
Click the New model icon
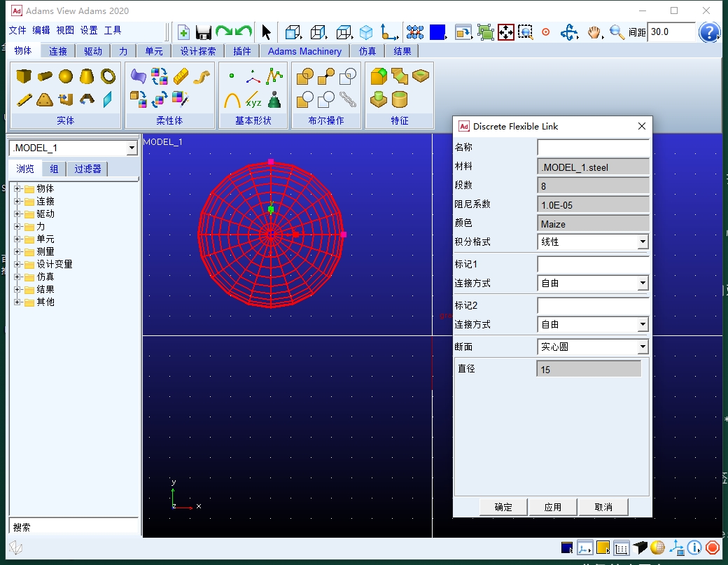tap(183, 32)
